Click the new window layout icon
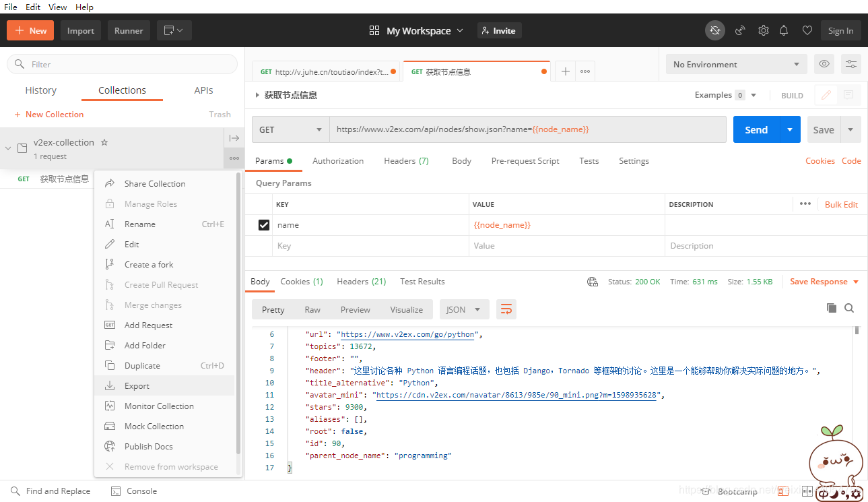Screen dimensions: 868x502 [x=174, y=30]
